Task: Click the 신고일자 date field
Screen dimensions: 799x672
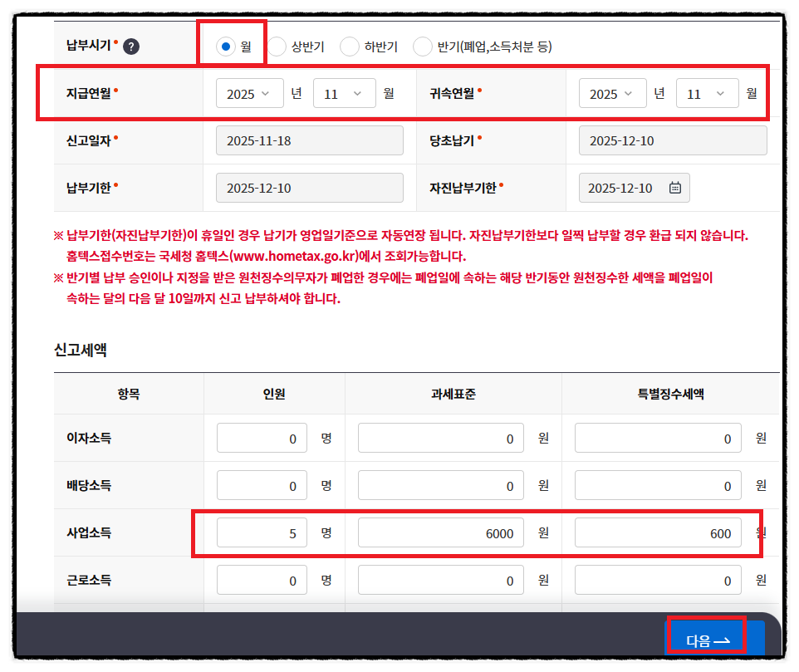Action: coord(309,140)
